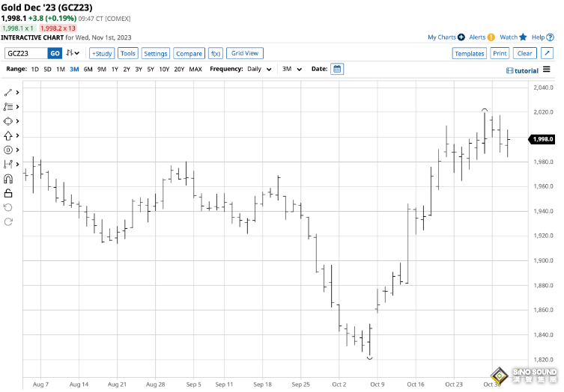Select the line drawing tool
564x392 pixels.
(8, 93)
